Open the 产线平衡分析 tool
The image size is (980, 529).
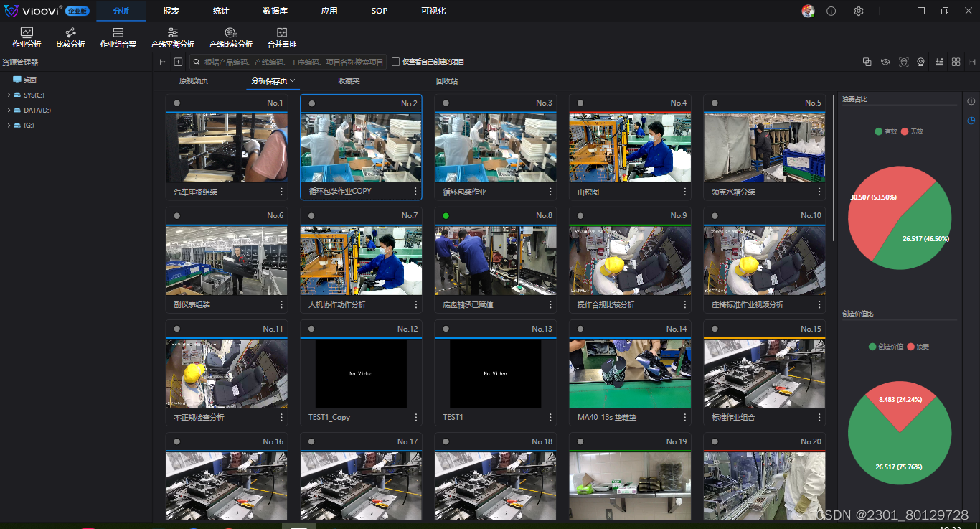point(172,37)
